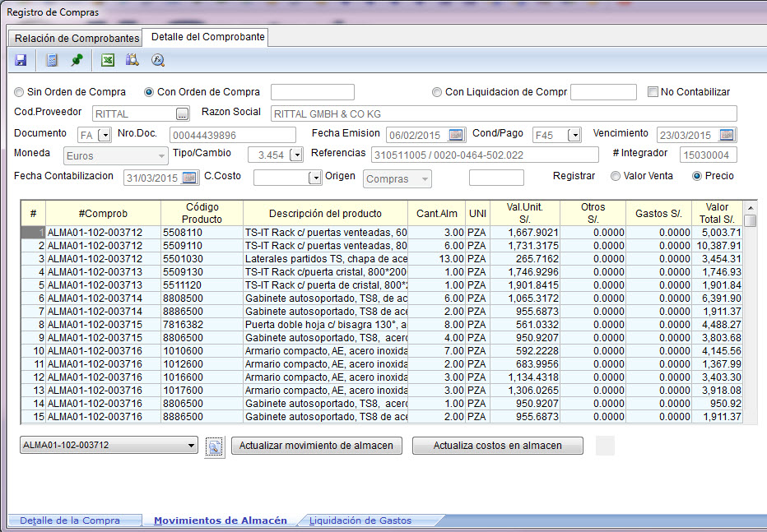Export to Excel via toolbar icon
The image size is (767, 532).
[107, 60]
